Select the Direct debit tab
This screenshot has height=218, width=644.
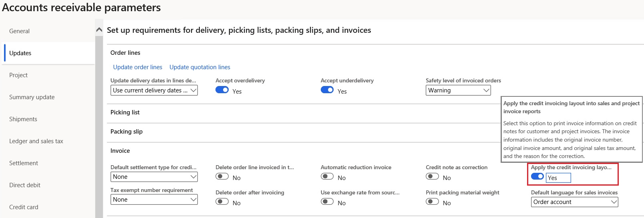click(x=25, y=185)
